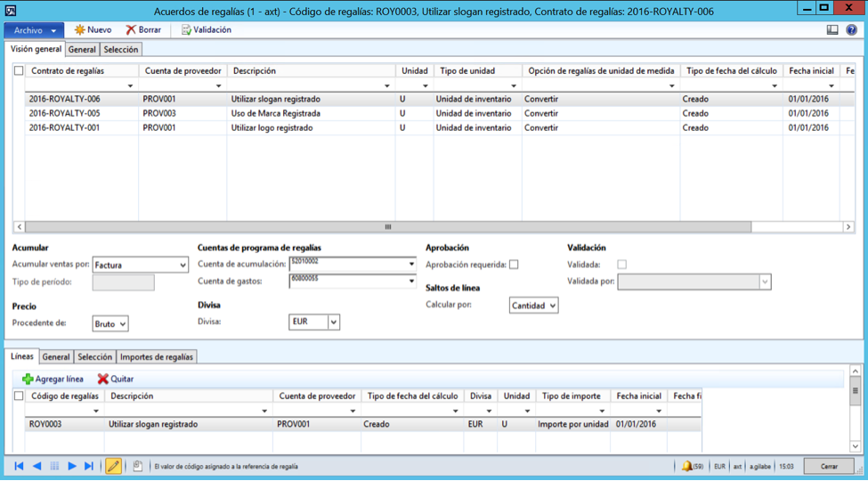The height and width of the screenshot is (481, 868).
Task: Click axt company in status bar
Action: 737,467
